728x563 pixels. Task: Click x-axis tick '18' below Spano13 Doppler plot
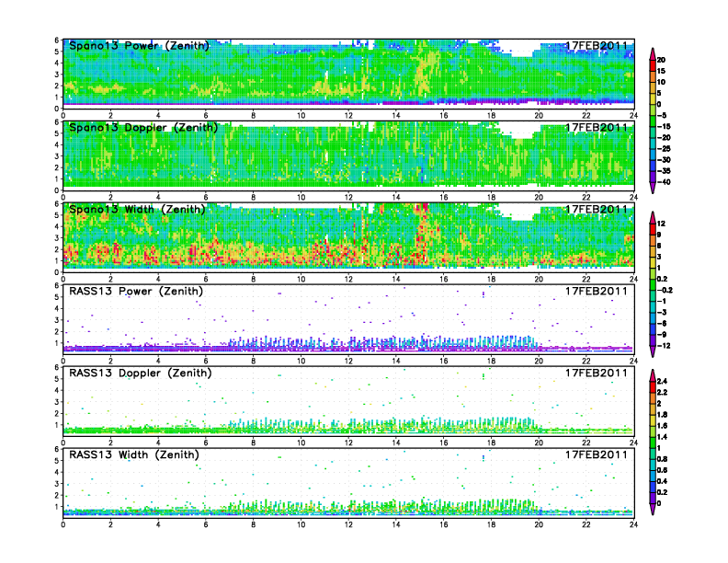[x=491, y=198]
